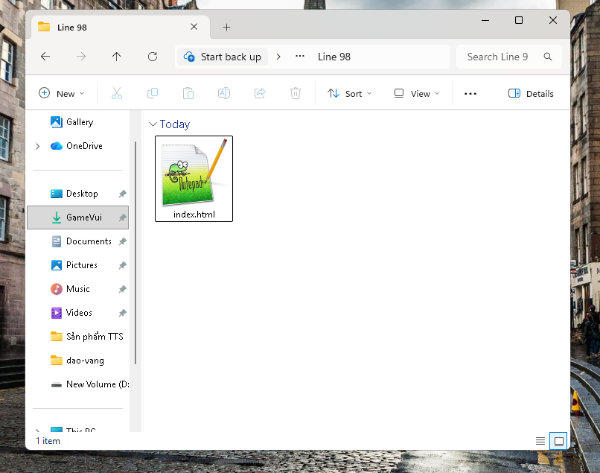Add a new tab
600x473 pixels.
click(227, 27)
